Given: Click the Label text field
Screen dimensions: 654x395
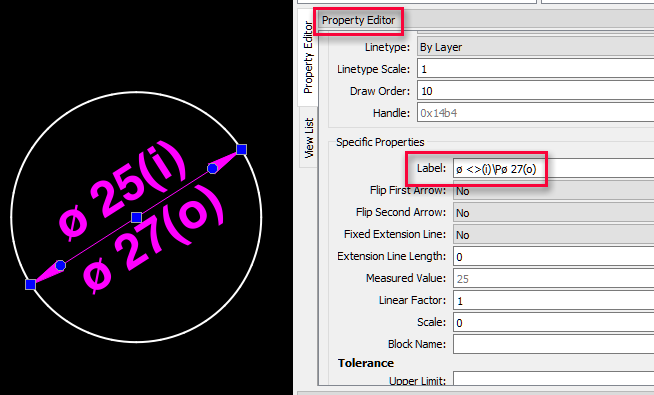Looking at the screenshot, I should [553, 169].
